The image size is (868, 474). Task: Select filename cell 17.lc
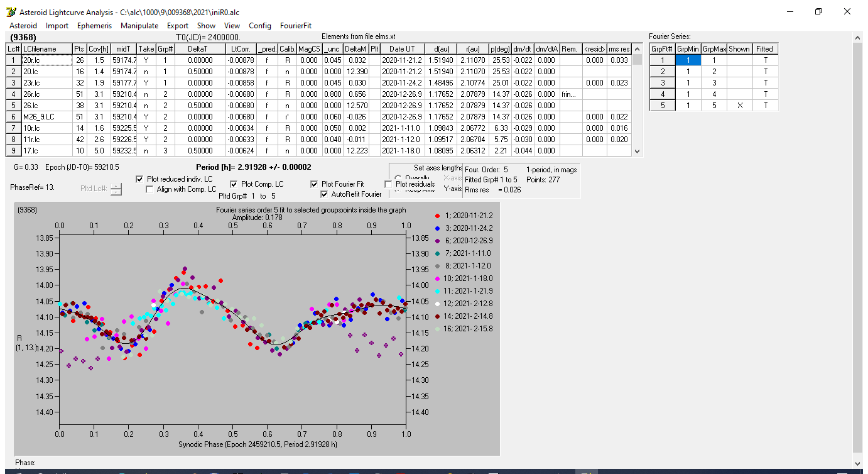[x=46, y=151]
